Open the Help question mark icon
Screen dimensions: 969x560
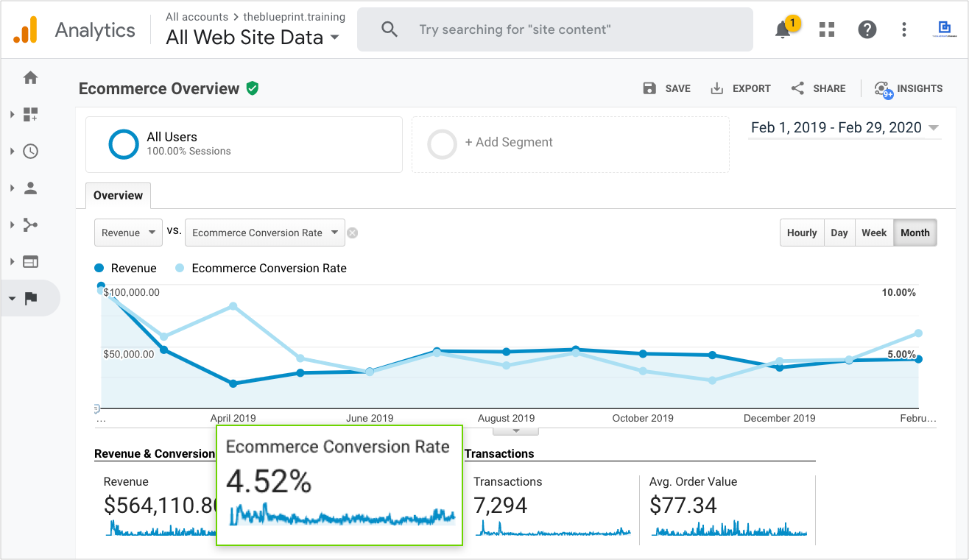pos(867,29)
